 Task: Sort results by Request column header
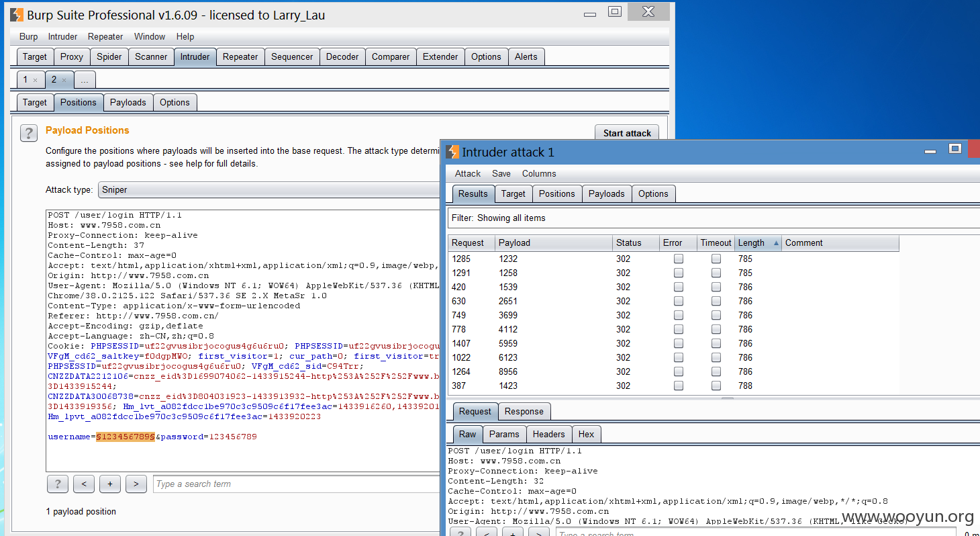point(472,243)
